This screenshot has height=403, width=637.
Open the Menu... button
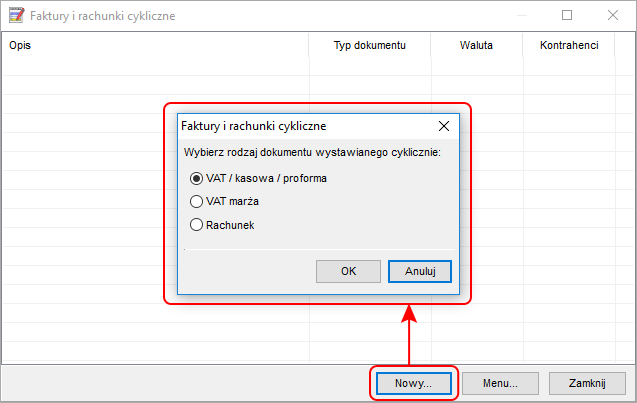pos(500,383)
